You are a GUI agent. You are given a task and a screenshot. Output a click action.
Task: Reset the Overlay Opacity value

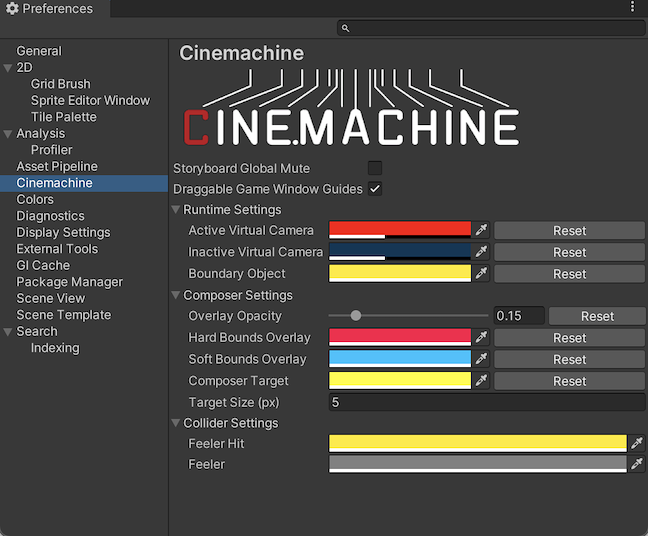coord(597,316)
